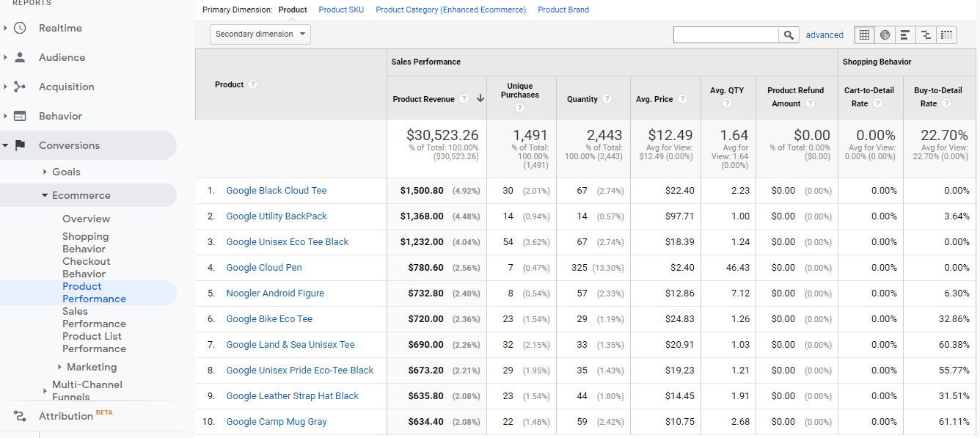Open Google Utility BackPack product
Viewport: 980px width, 438px height.
click(x=277, y=216)
